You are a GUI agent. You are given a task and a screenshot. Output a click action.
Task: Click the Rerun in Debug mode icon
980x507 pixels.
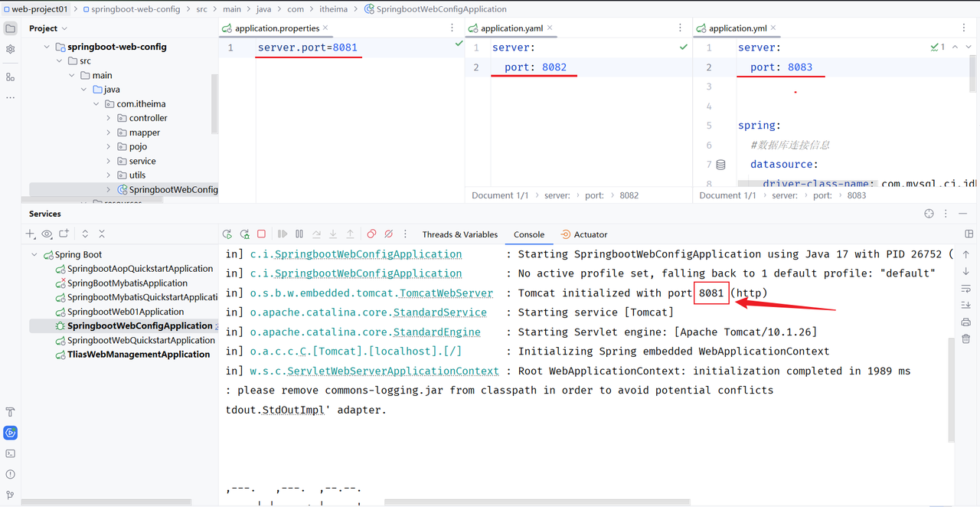[244, 234]
